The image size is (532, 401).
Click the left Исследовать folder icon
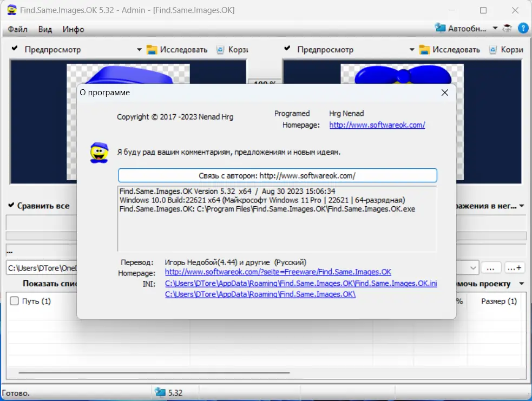(x=152, y=50)
